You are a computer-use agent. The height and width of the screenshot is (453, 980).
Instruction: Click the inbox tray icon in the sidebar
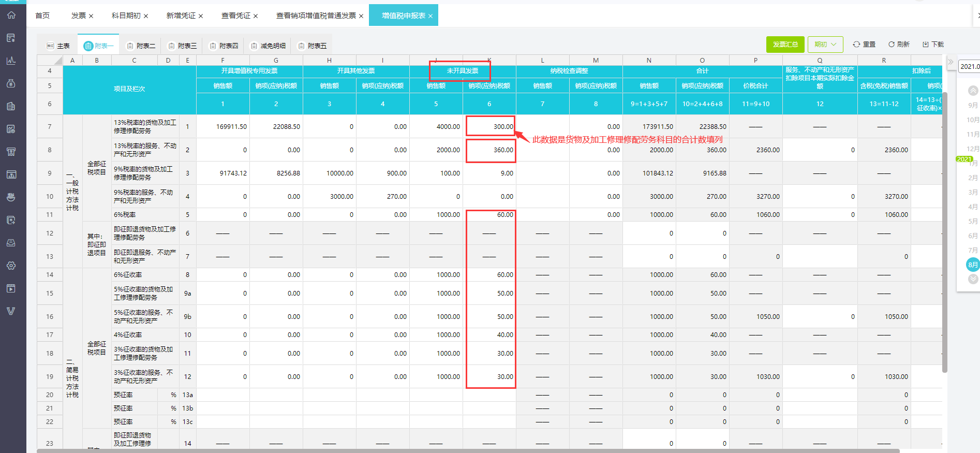[x=11, y=243]
